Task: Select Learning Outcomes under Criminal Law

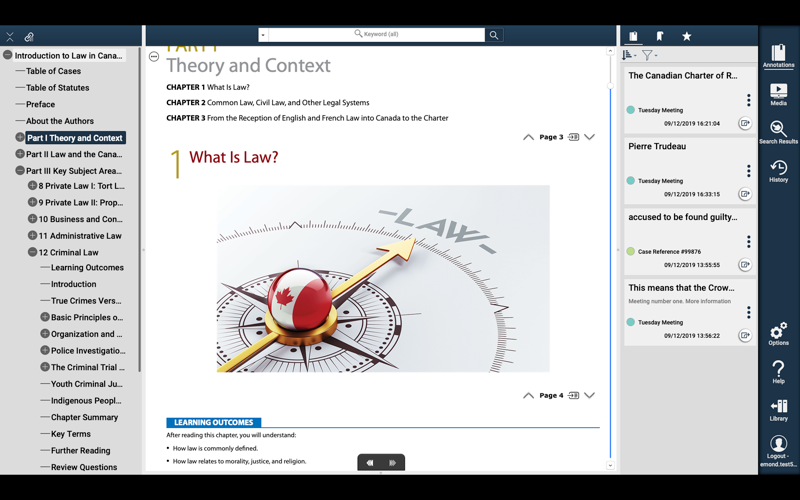Action: tap(87, 267)
